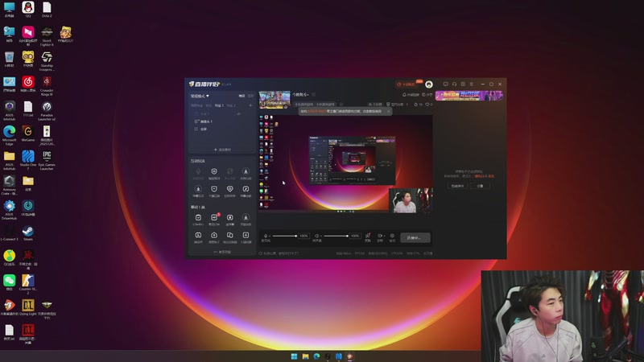The width and height of the screenshot is (644, 362).
Task: Select the 横屏 landscape orientation tab
Action: 242,96
